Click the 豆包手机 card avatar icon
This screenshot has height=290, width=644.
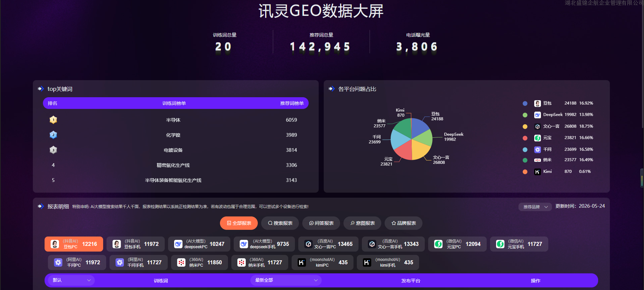[x=117, y=244]
